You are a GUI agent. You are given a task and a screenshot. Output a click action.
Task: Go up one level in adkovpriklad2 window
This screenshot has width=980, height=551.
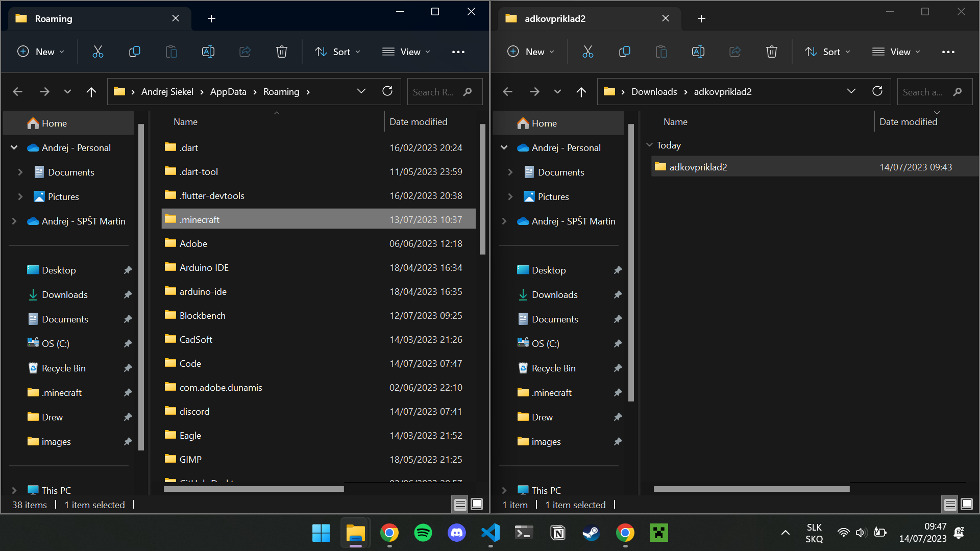(581, 92)
